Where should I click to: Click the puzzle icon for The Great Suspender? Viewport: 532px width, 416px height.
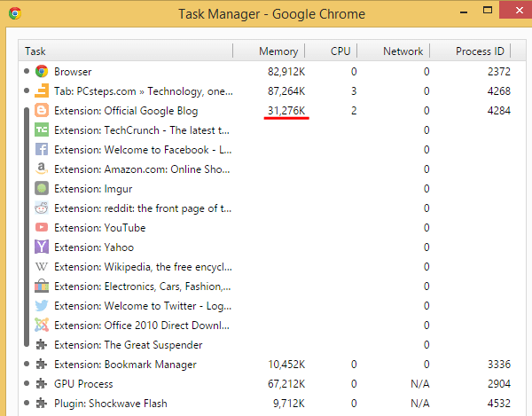coord(42,345)
